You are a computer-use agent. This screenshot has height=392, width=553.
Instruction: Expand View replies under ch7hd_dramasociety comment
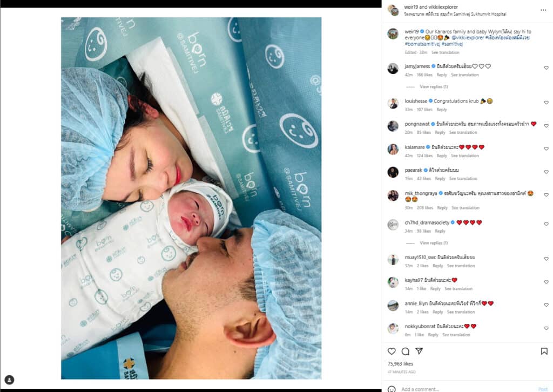(434, 243)
